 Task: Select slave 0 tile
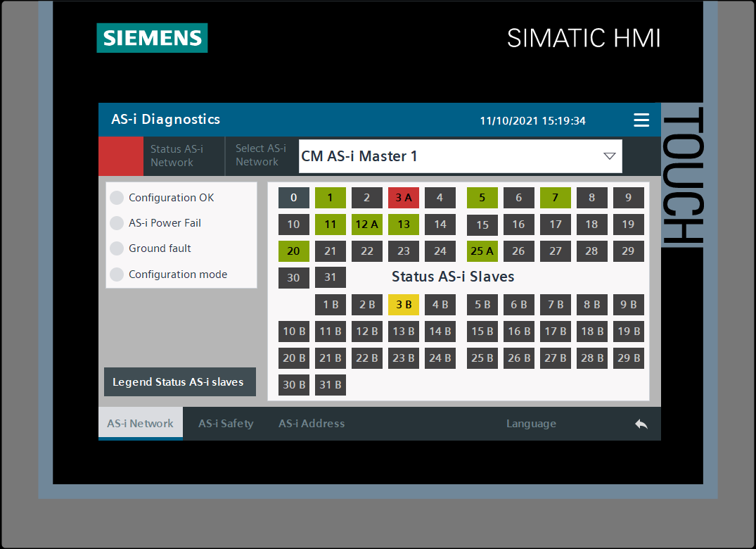294,197
